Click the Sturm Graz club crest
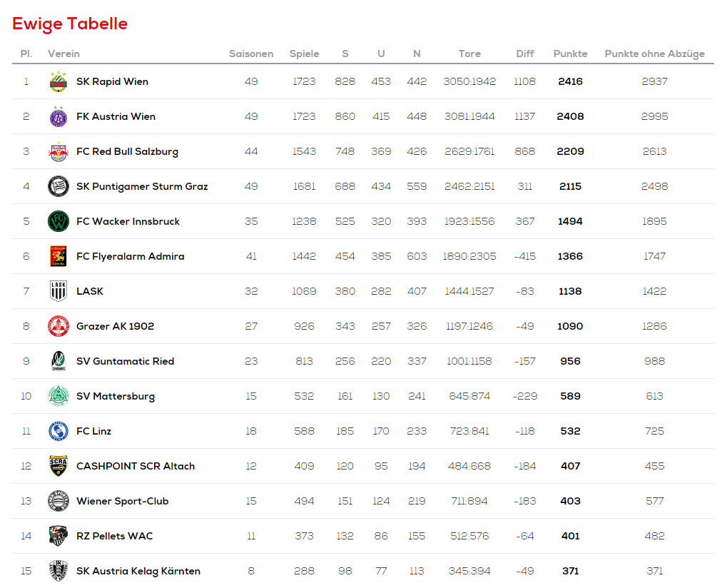This screenshot has width=727, height=588. (59, 186)
